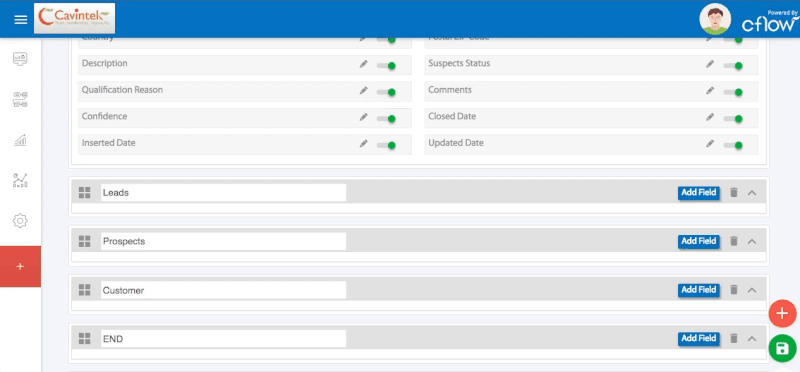
Task: Click the Cavintek logo
Action: click(x=74, y=18)
